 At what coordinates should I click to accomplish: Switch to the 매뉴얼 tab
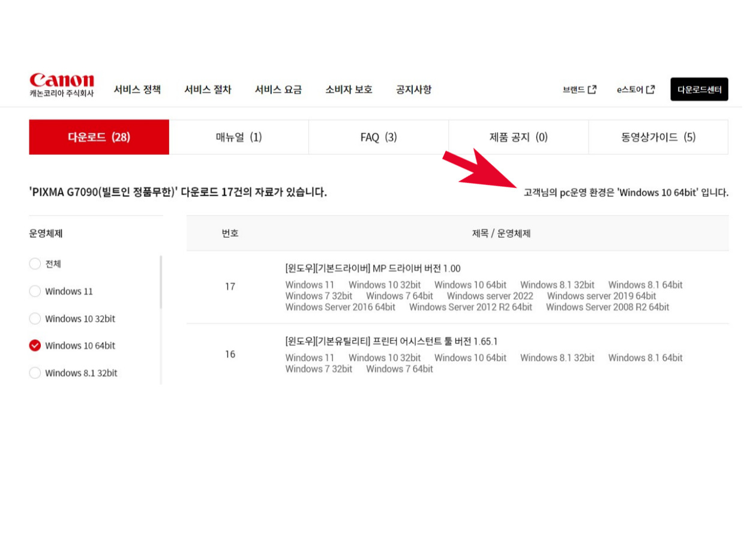239,137
